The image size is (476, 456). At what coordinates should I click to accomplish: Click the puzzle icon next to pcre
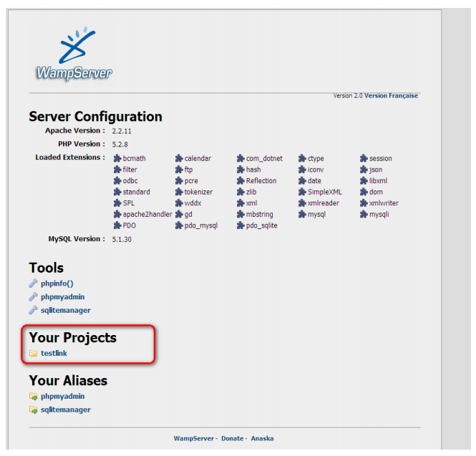(179, 180)
